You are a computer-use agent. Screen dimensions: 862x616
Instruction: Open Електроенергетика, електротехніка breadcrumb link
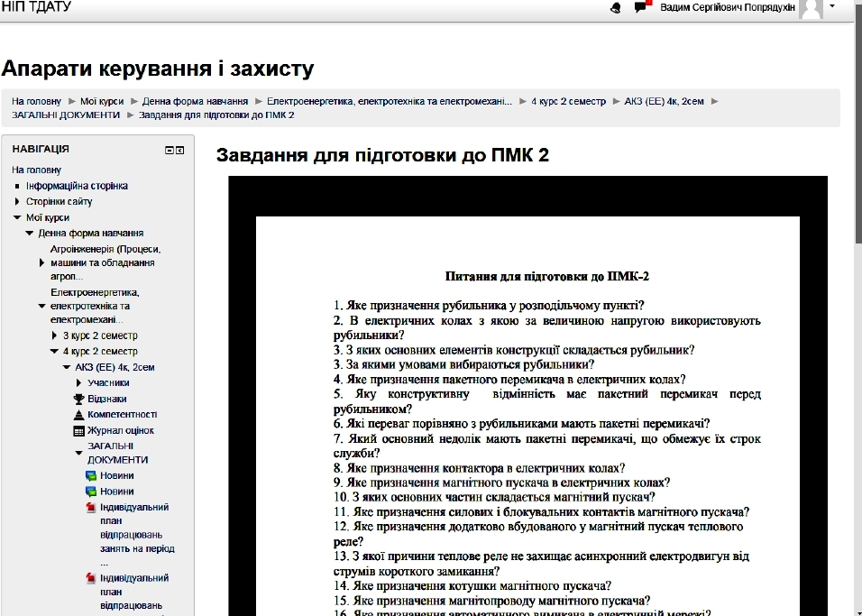pyautogui.click(x=390, y=101)
